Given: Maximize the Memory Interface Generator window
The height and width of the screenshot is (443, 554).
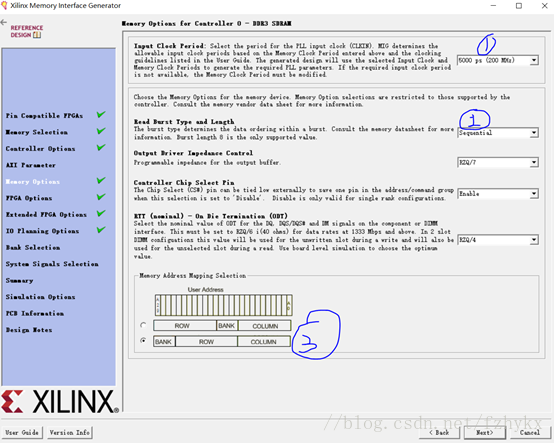Looking at the screenshot, I should 519,6.
